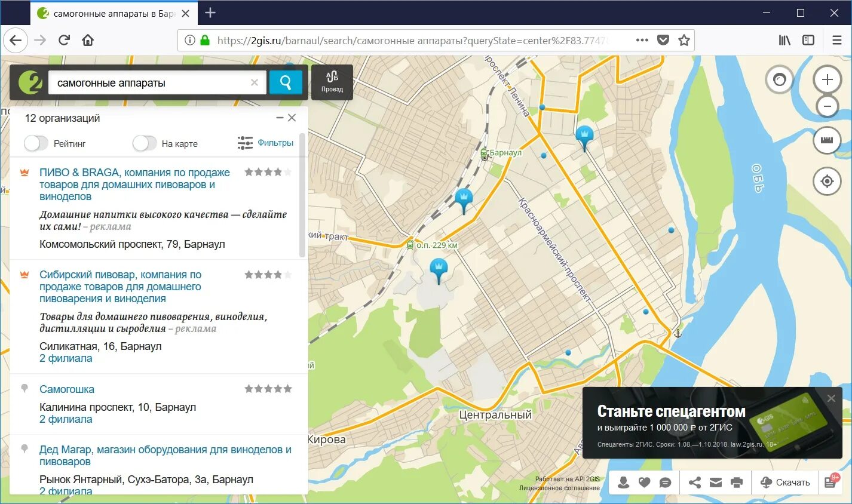The width and height of the screenshot is (852, 504).
Task: Close the самогонные аппараты browser tab
Action: 186,13
